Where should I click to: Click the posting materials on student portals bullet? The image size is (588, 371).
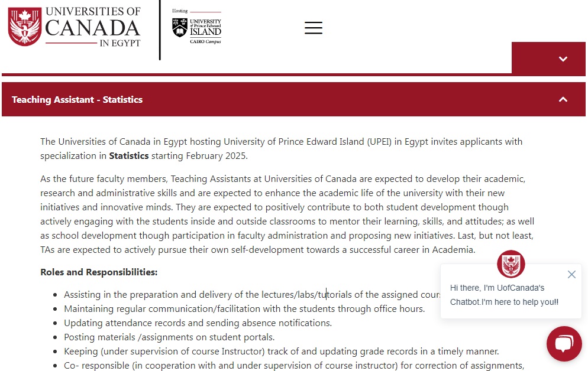click(x=169, y=337)
